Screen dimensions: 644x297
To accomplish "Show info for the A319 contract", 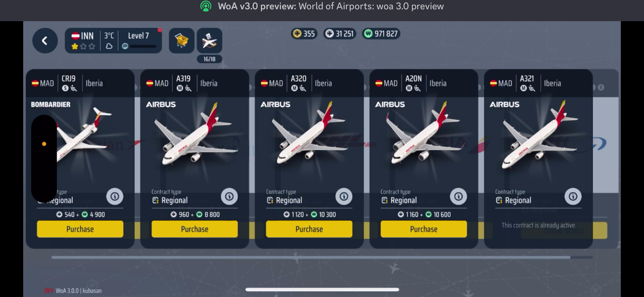I will coord(229,196).
